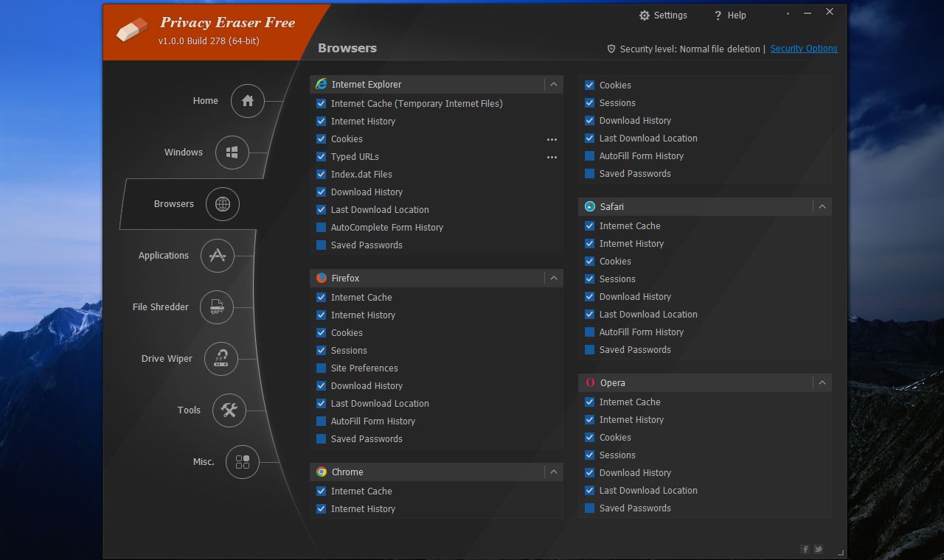
Task: Uncheck Internet Explorer Internet Cache checkbox
Action: (321, 103)
